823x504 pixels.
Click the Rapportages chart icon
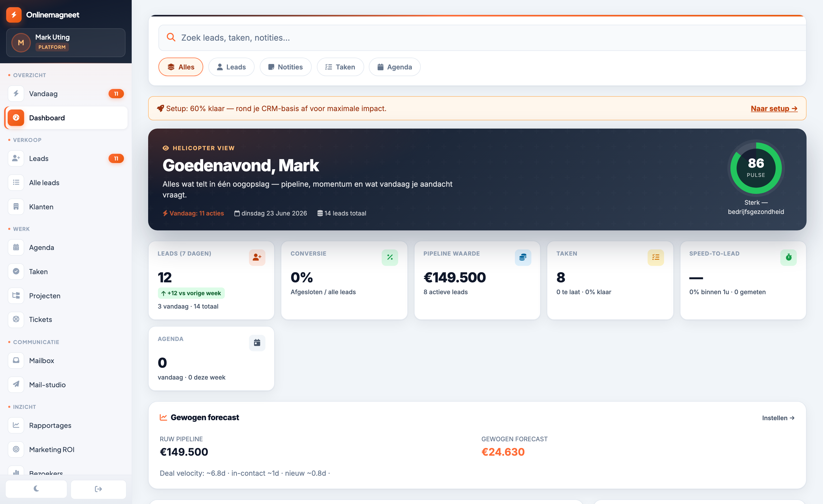(16, 425)
